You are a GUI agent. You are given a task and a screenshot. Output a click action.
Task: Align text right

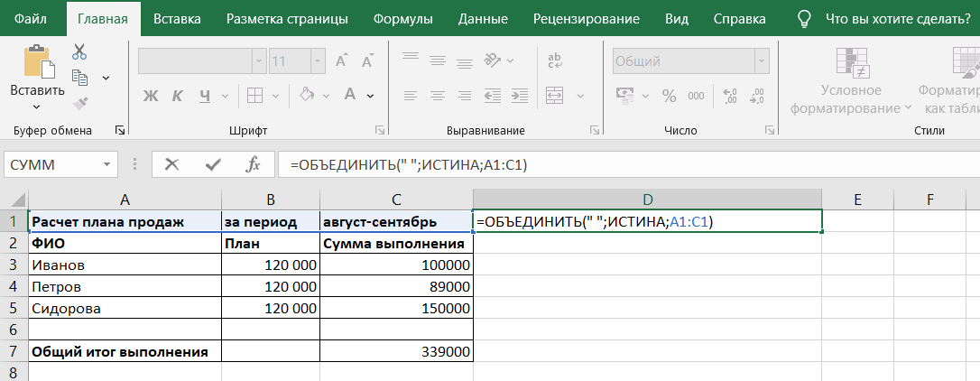[465, 96]
